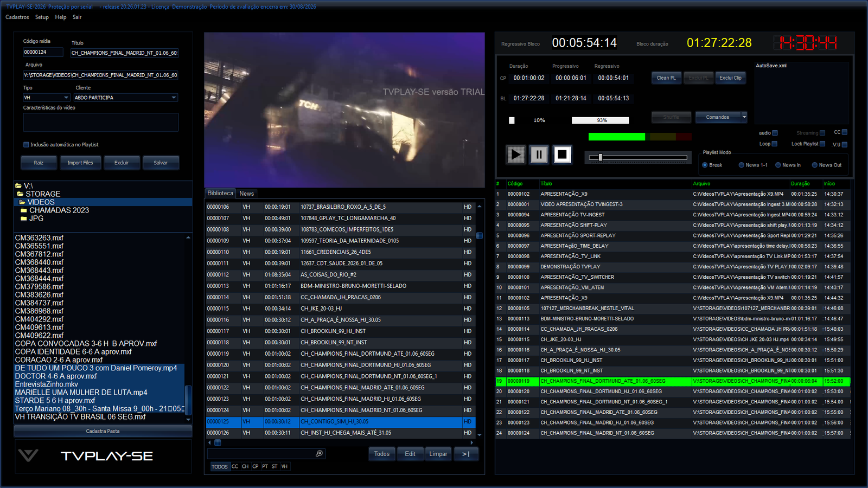Viewport: 868px width, 488px height.
Task: Toggle the V.U checkbox
Action: 845,145
